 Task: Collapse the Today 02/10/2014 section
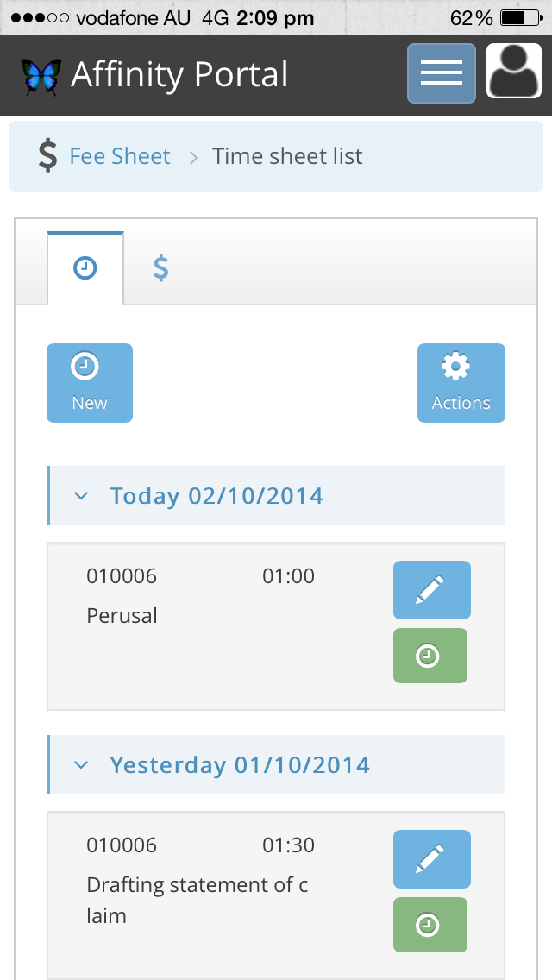pos(81,496)
